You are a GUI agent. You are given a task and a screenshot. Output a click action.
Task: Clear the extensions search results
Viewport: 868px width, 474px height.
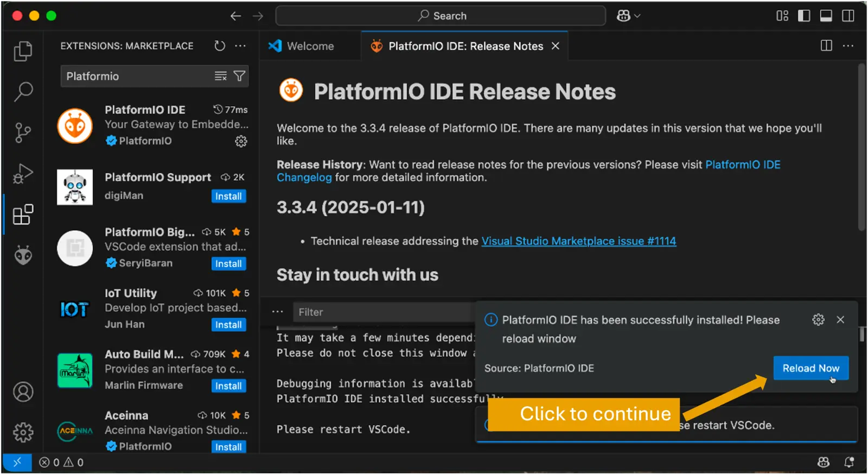220,76
